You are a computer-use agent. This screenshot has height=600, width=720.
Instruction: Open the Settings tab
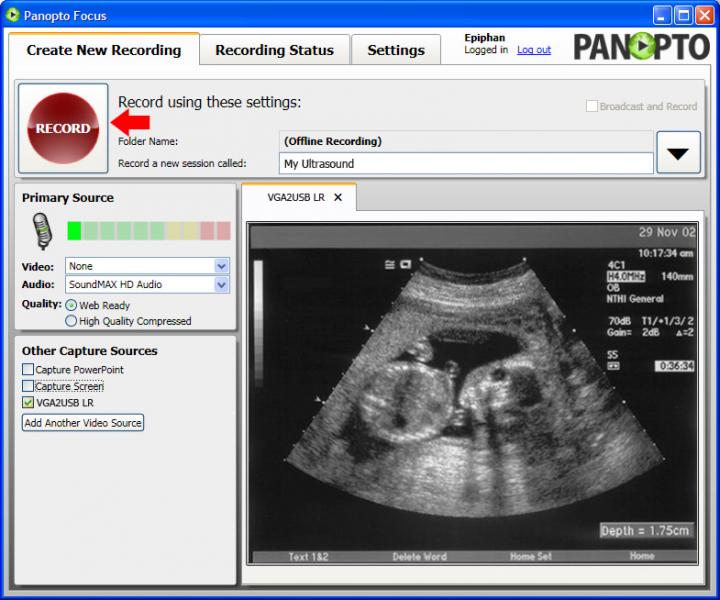[396, 50]
